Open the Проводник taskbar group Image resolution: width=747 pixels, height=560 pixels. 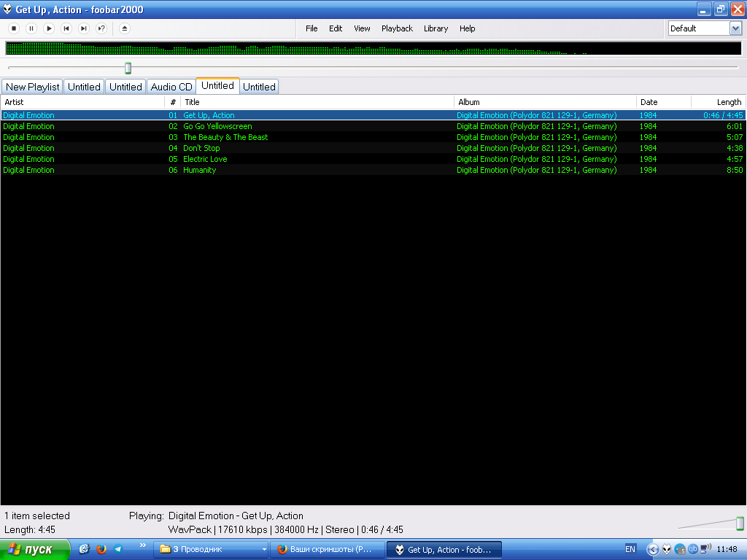coord(212,550)
